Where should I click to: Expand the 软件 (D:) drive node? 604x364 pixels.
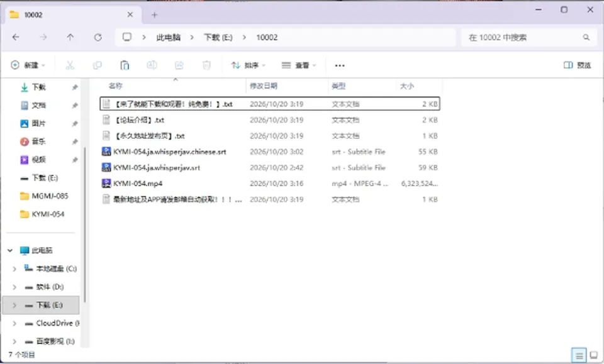pos(14,287)
